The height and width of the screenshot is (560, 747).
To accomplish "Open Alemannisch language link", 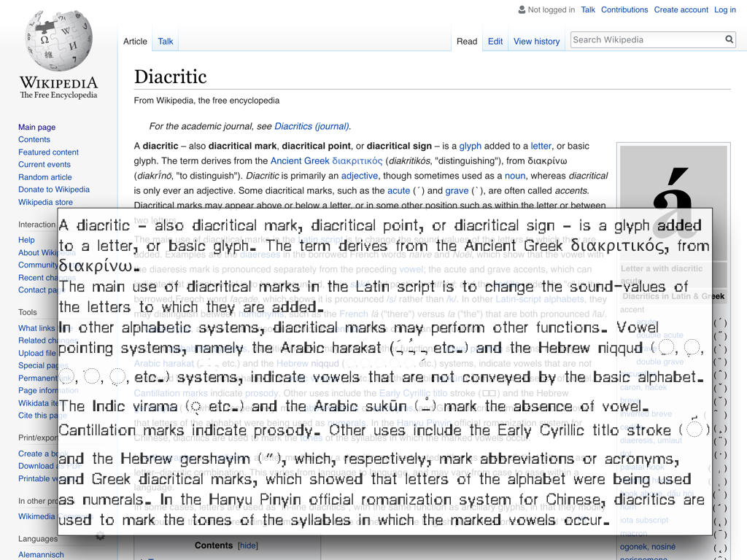I will [x=41, y=555].
